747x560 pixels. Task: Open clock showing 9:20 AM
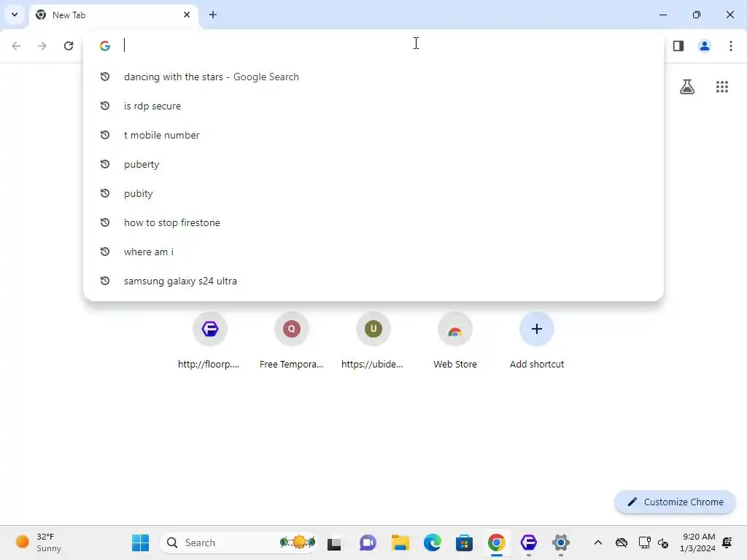point(698,542)
